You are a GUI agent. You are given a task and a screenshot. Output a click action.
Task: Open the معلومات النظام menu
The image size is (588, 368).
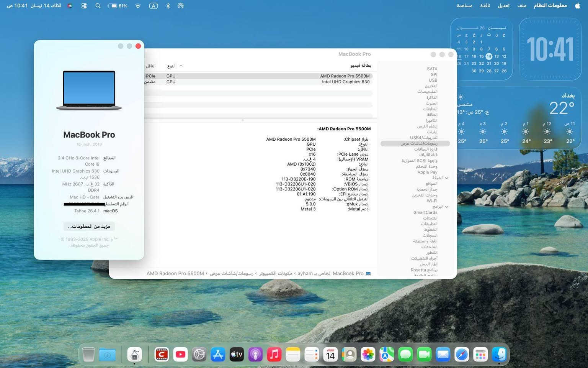pyautogui.click(x=550, y=5)
